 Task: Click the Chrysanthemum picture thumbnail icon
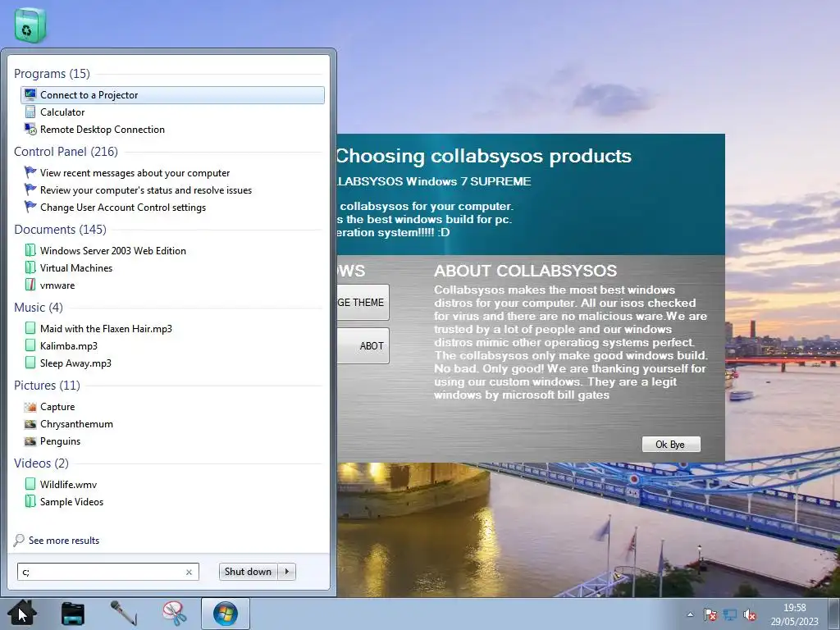click(x=30, y=424)
